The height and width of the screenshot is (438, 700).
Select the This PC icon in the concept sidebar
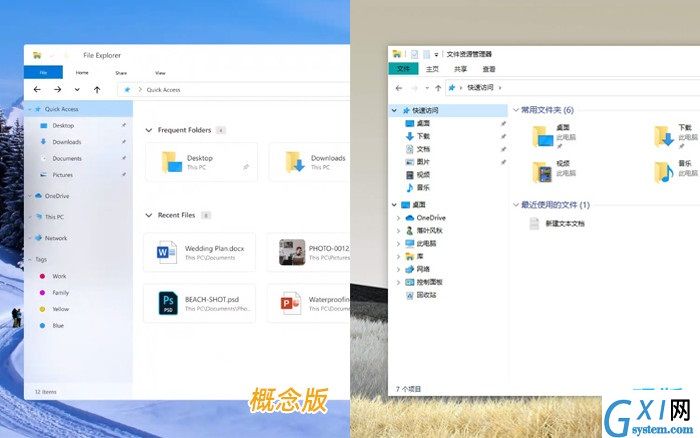[x=38, y=217]
